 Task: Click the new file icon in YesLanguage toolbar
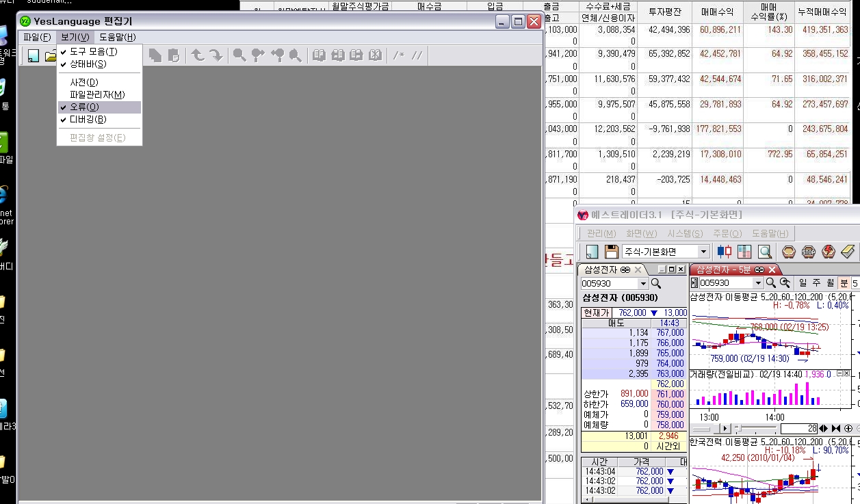point(34,56)
